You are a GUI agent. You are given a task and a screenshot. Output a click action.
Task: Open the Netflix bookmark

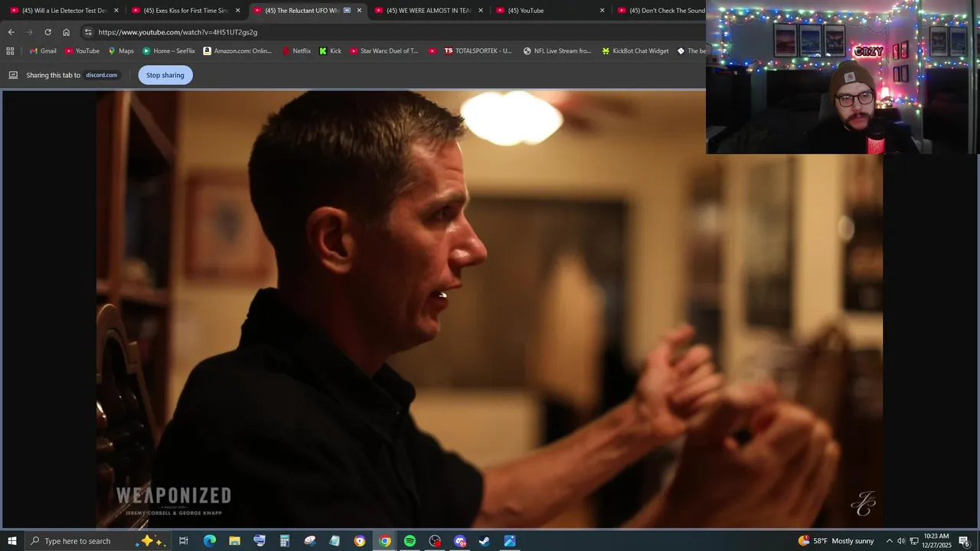(x=296, y=51)
